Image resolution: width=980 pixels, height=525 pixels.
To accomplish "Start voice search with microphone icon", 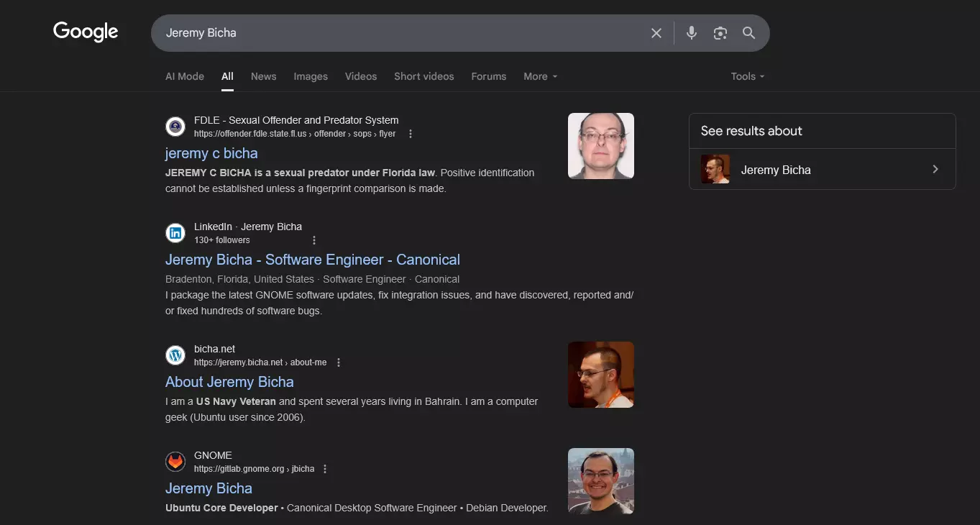I will click(692, 33).
